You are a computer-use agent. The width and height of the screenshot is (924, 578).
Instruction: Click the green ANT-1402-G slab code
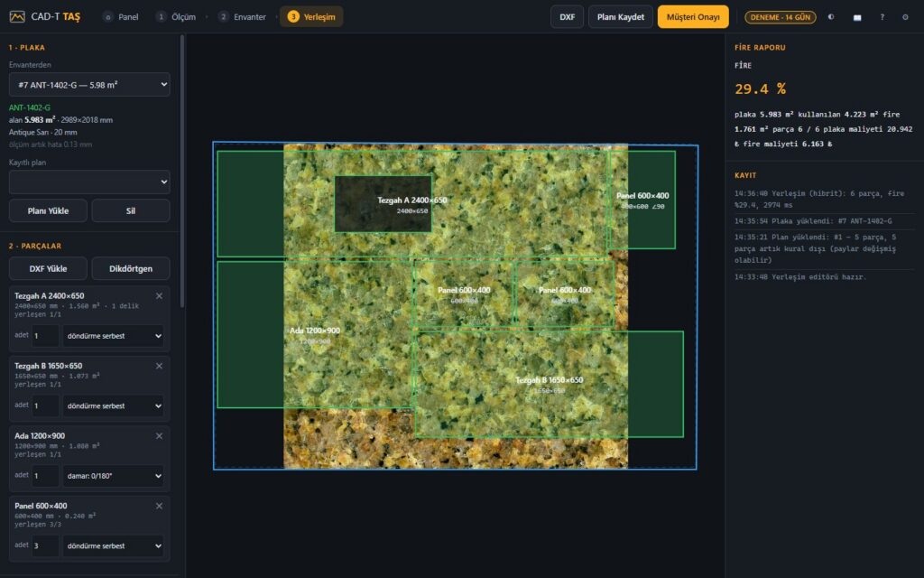[x=30, y=107]
